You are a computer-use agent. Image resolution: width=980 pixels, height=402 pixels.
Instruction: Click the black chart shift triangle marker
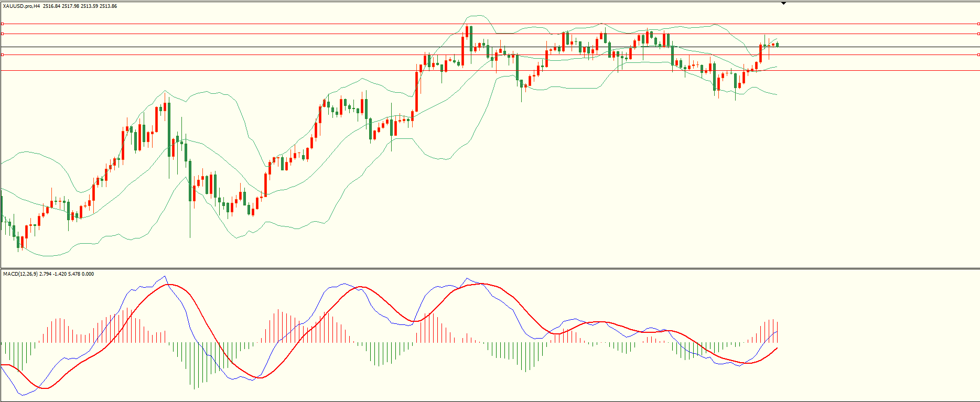[x=783, y=3]
